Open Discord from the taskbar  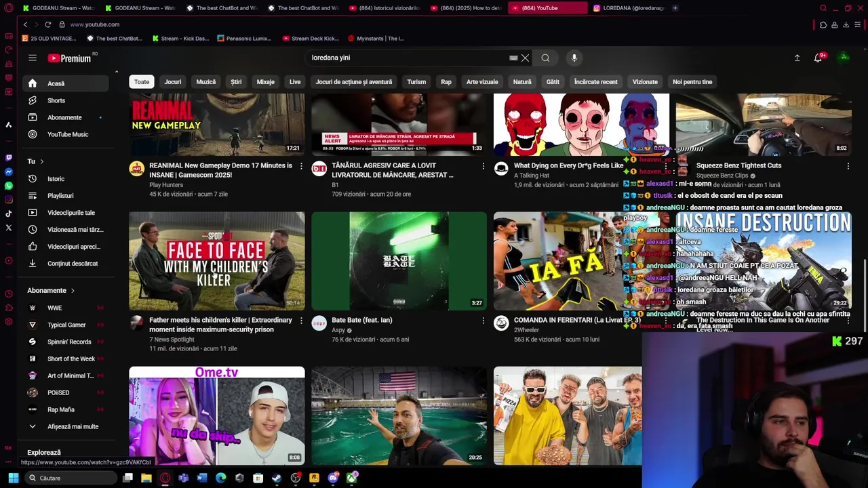(x=333, y=478)
